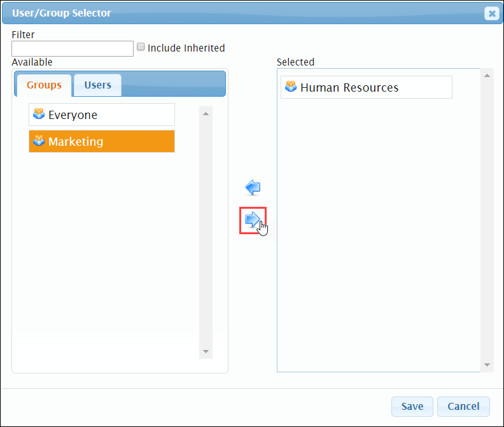This screenshot has width=504, height=427.
Task: Click the left arrow to remove selection
Action: [x=253, y=188]
